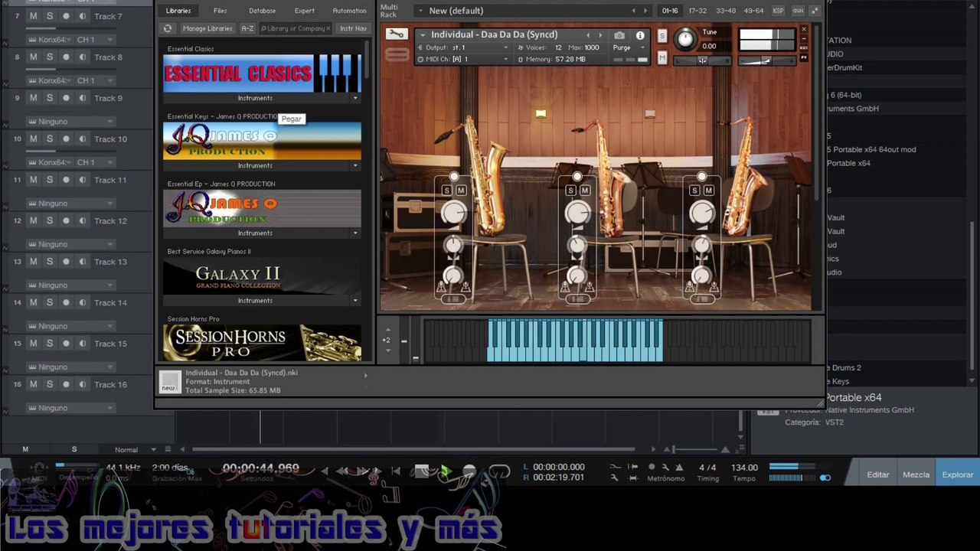The width and height of the screenshot is (980, 551).
Task: Mute Track 13
Action: [x=33, y=262]
